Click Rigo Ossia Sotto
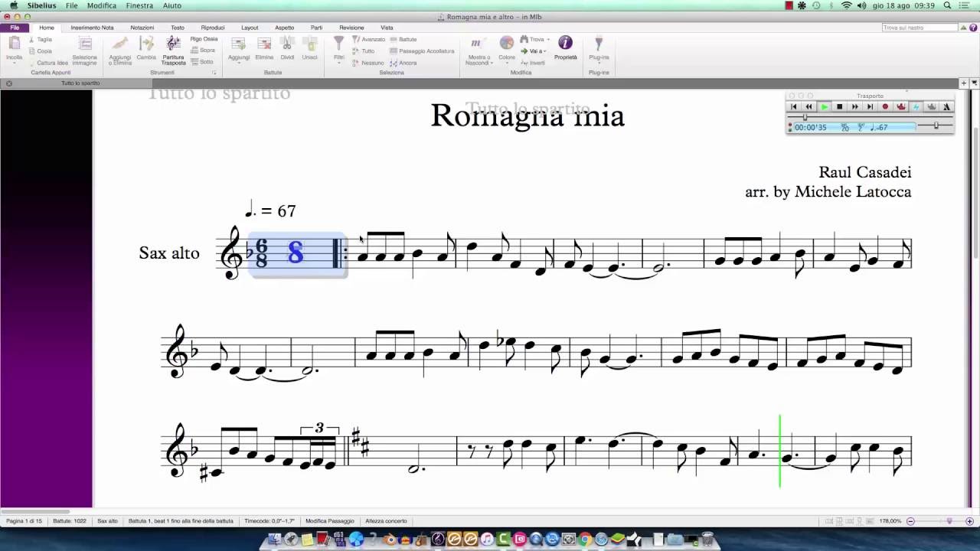Image resolution: width=980 pixels, height=551 pixels. pyautogui.click(x=203, y=62)
